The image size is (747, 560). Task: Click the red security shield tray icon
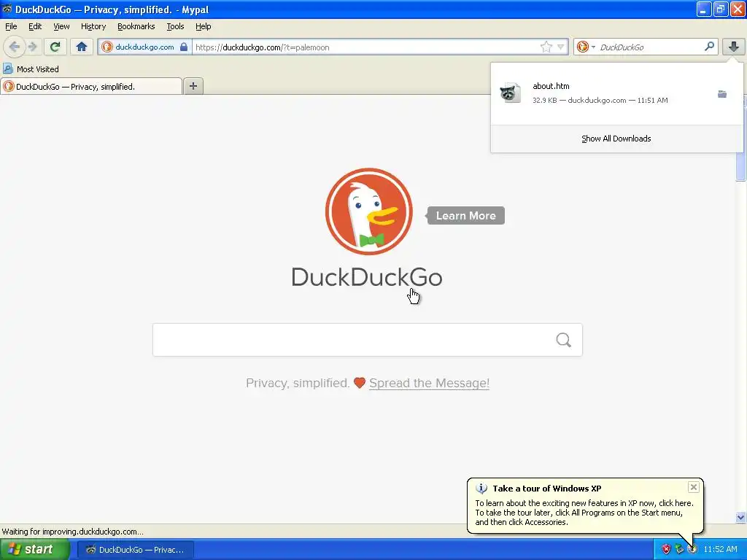pos(666,550)
